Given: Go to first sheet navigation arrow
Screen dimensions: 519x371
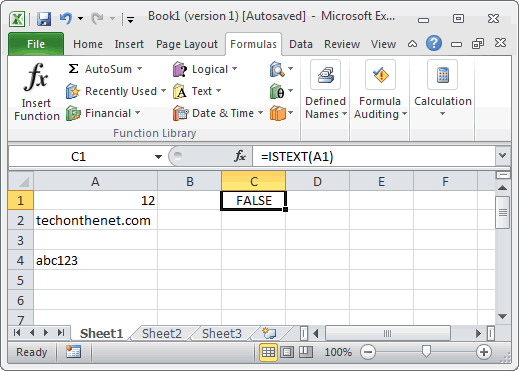Looking at the screenshot, I should pos(17,332).
